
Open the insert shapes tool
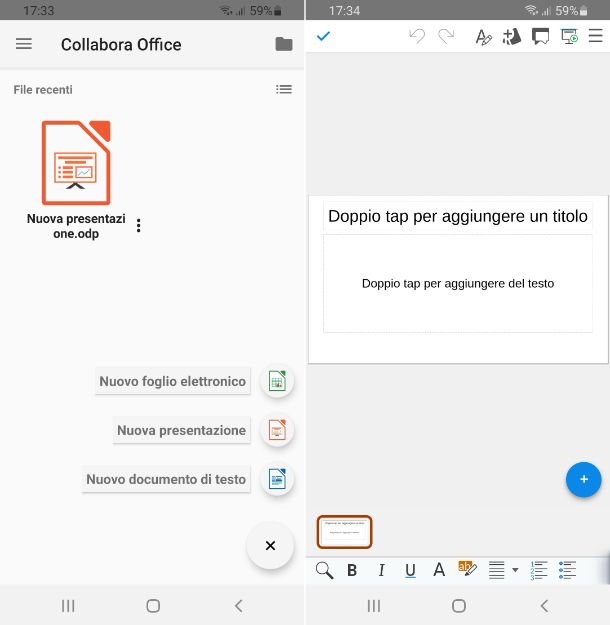pos(512,37)
